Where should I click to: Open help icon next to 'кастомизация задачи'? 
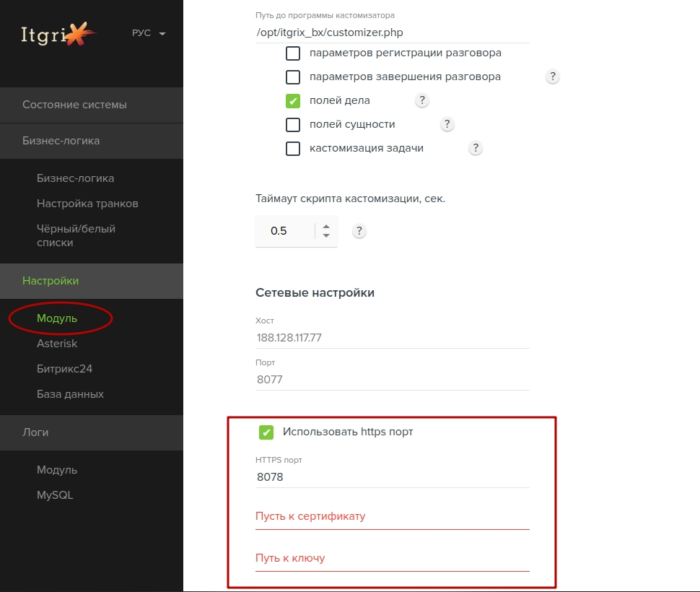click(476, 148)
